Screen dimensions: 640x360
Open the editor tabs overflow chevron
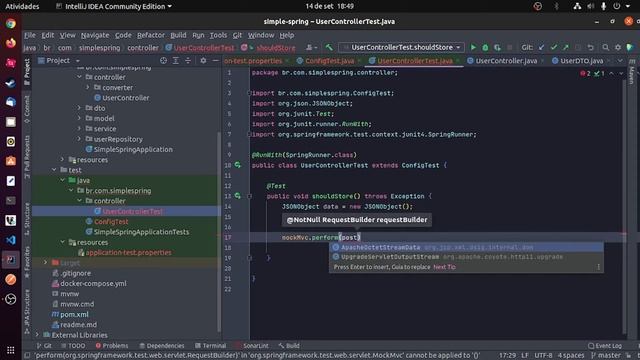pyautogui.click(x=620, y=61)
